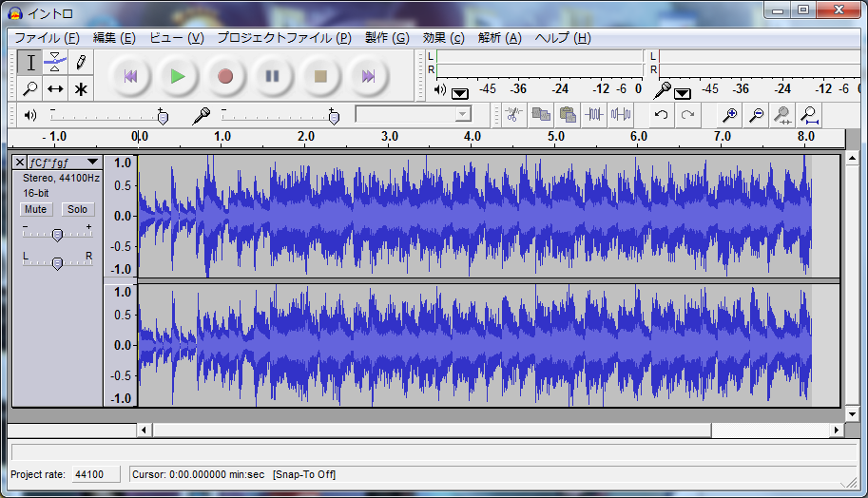Click the Fit project in window icon
The image size is (868, 498).
(809, 115)
